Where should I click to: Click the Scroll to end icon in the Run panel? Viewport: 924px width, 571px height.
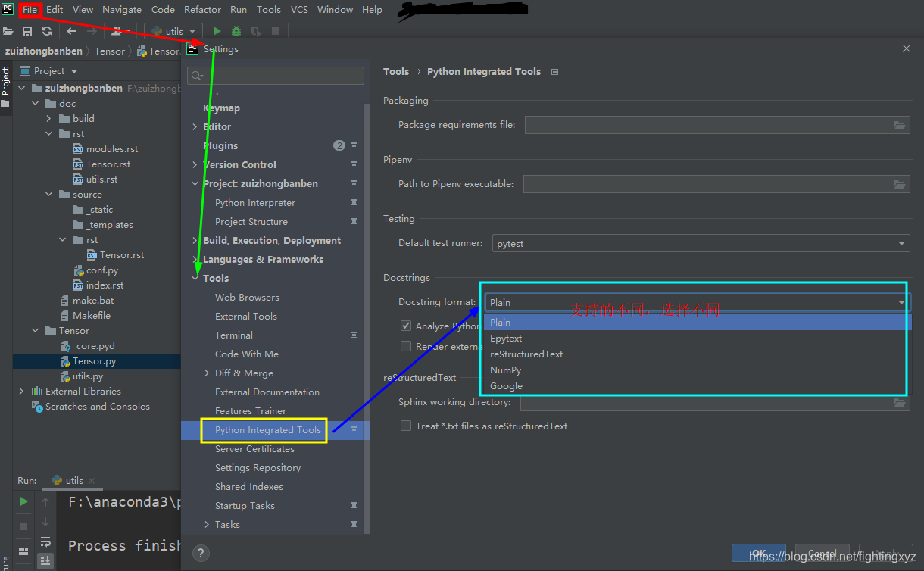pos(45,561)
